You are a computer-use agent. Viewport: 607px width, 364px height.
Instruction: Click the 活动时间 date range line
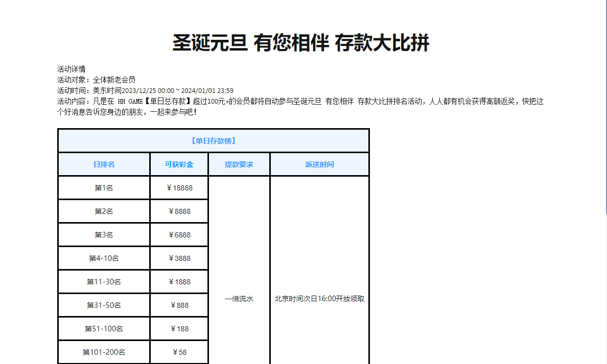pos(145,90)
